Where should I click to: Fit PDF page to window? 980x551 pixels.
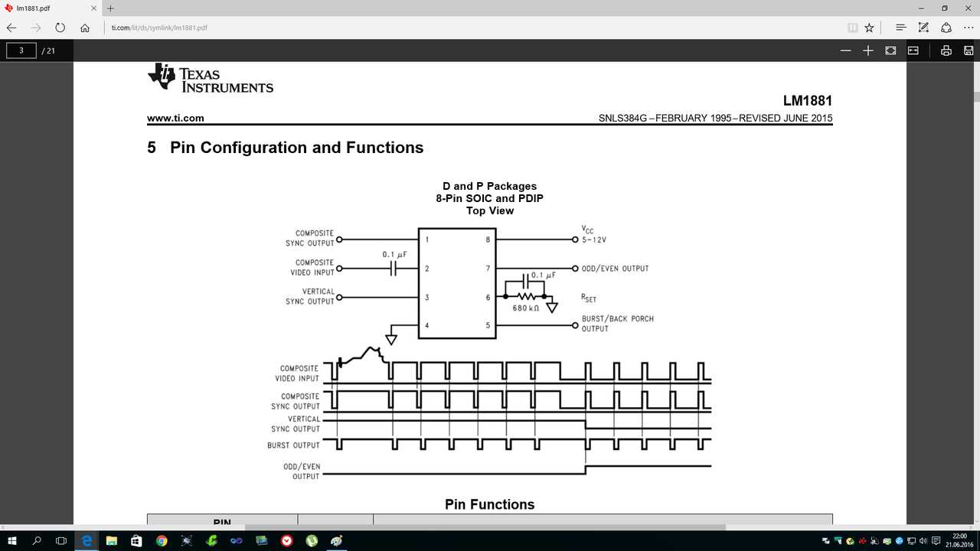890,51
